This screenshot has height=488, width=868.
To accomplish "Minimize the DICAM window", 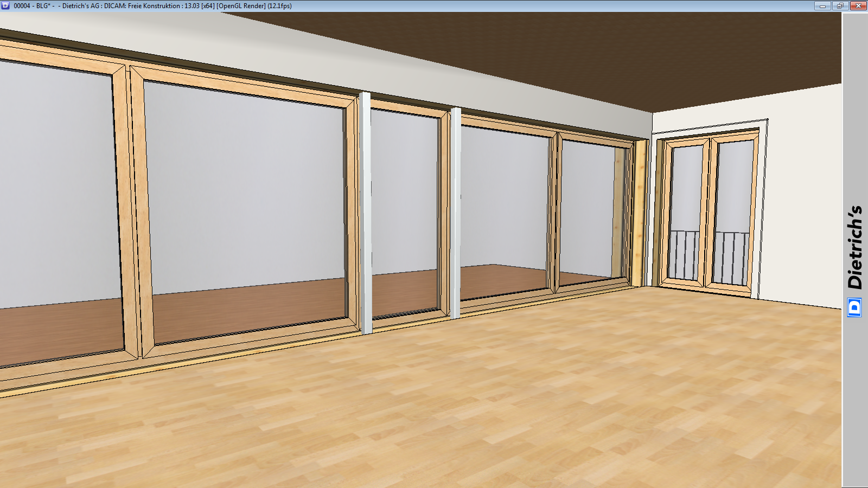I will [x=822, y=5].
